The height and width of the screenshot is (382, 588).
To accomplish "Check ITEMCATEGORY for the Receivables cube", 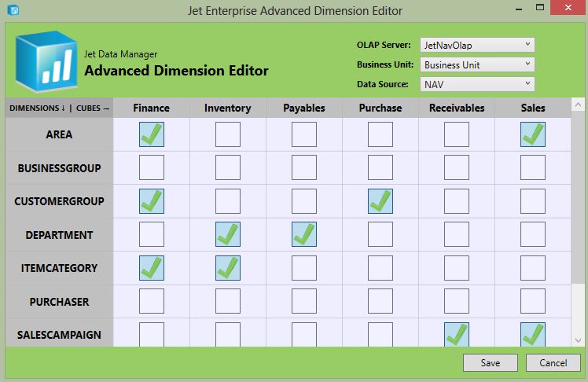I will tap(457, 268).
